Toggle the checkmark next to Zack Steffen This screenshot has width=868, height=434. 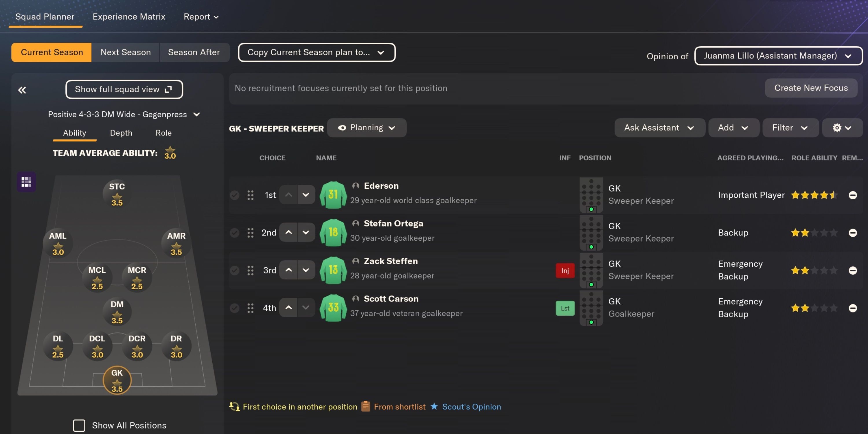click(235, 270)
